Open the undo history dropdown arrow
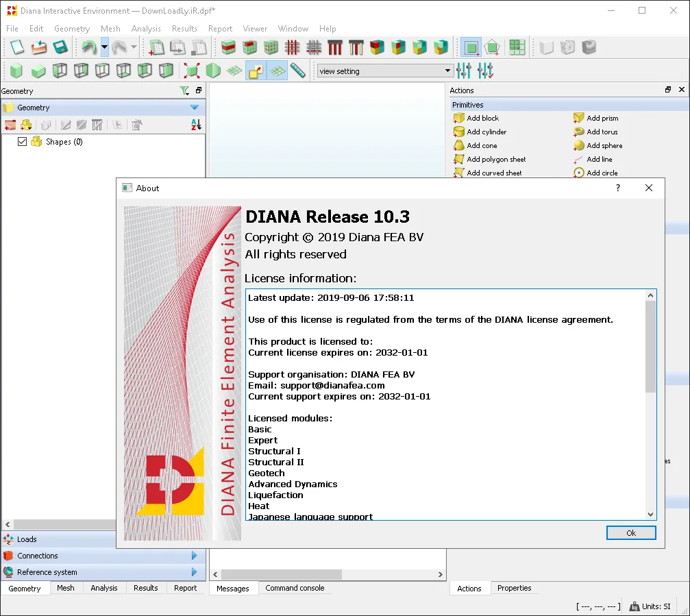 point(104,47)
